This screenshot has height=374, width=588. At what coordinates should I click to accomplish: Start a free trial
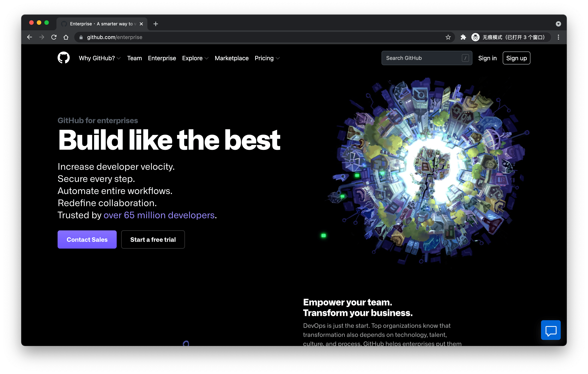tap(153, 239)
